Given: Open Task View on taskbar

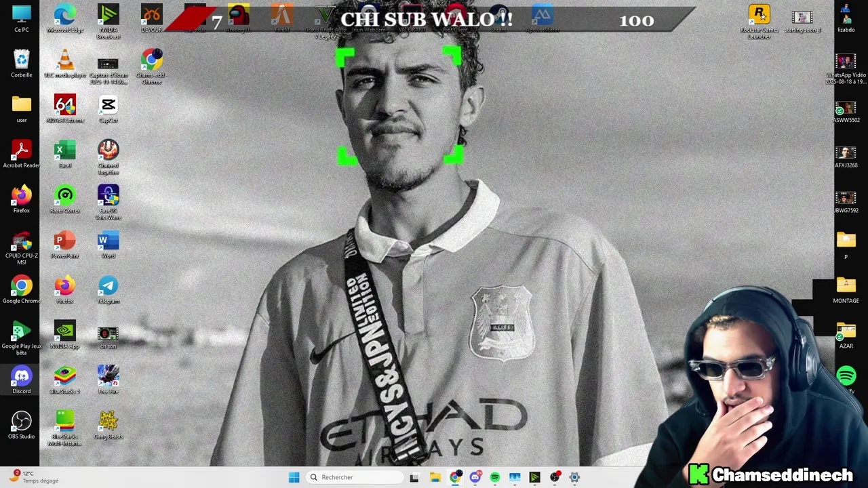Looking at the screenshot, I should 414,477.
